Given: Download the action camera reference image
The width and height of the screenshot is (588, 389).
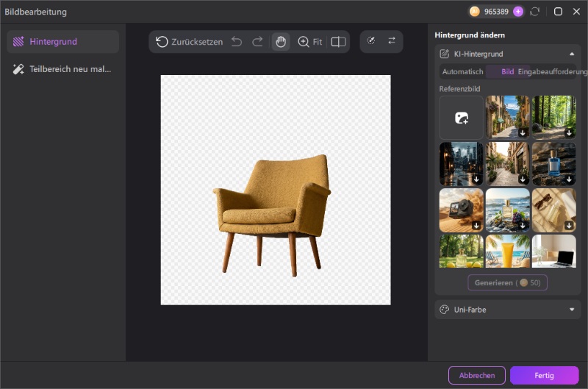Looking at the screenshot, I should coord(476,226).
